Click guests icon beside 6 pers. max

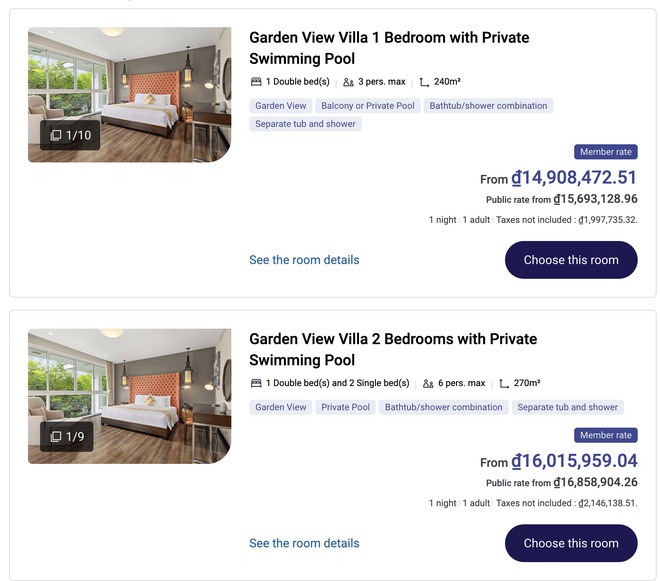[428, 383]
